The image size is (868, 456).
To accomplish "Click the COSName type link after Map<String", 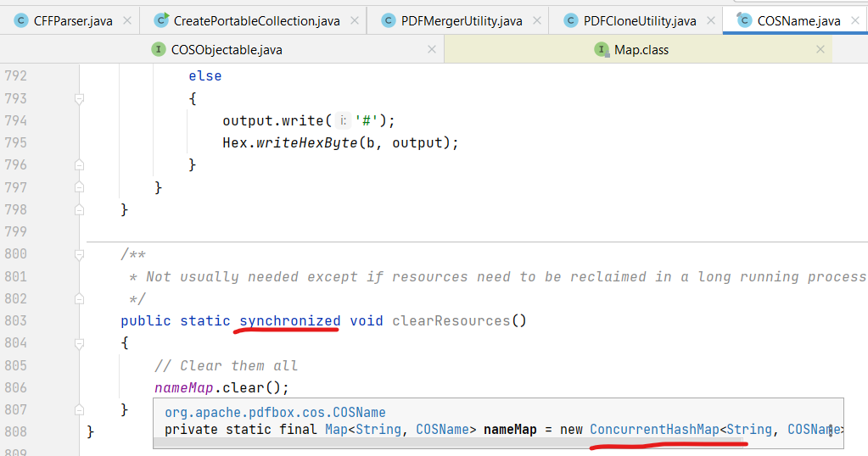I will tap(442, 430).
